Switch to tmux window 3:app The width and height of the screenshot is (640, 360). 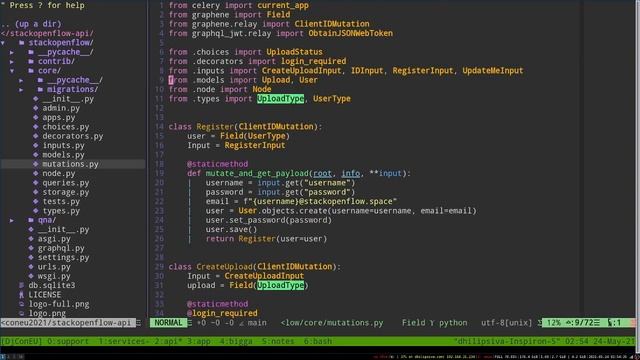coord(198,341)
